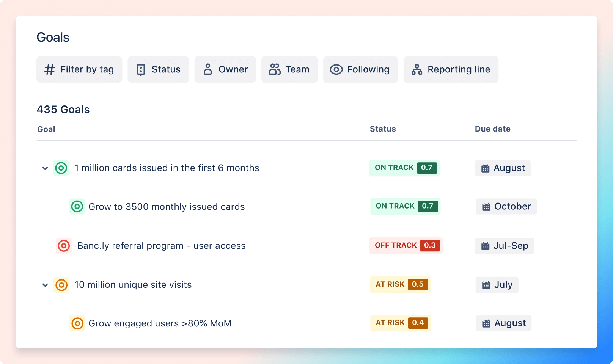Open the Owner filter dropdown
613x364 pixels.
pyautogui.click(x=225, y=69)
